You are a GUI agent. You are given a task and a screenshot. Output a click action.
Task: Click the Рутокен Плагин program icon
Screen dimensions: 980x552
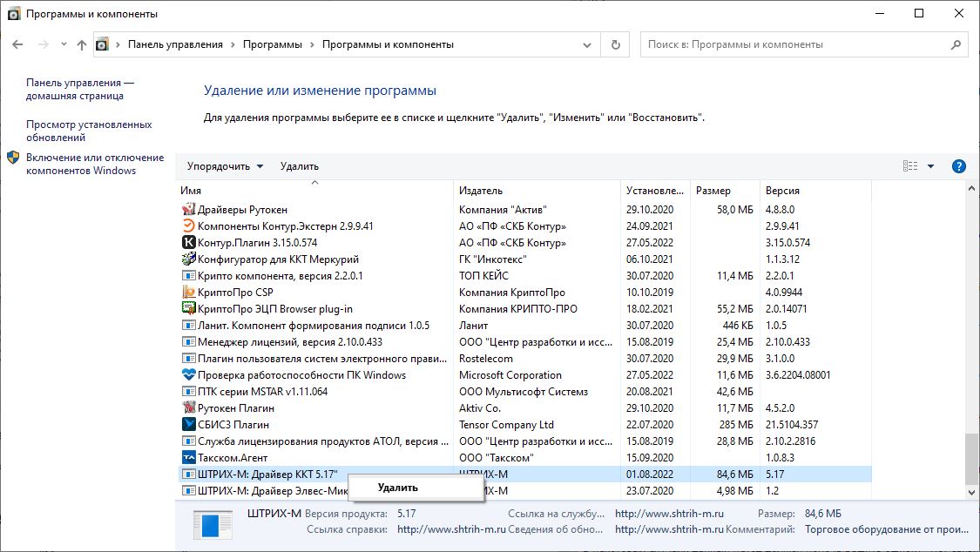[189, 408]
